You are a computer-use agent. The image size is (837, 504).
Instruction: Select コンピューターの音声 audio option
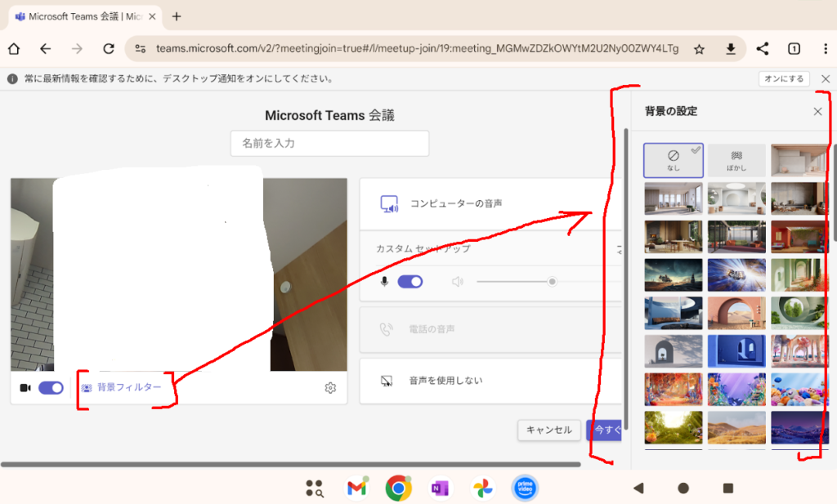[x=490, y=203]
